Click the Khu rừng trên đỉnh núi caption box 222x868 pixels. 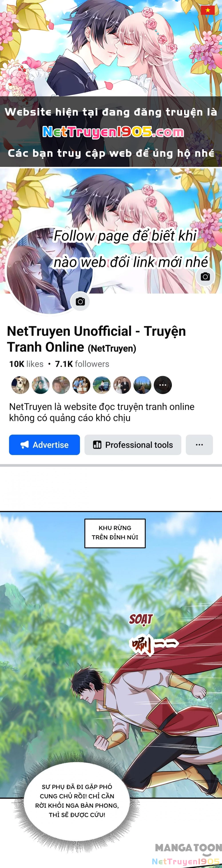115,533
